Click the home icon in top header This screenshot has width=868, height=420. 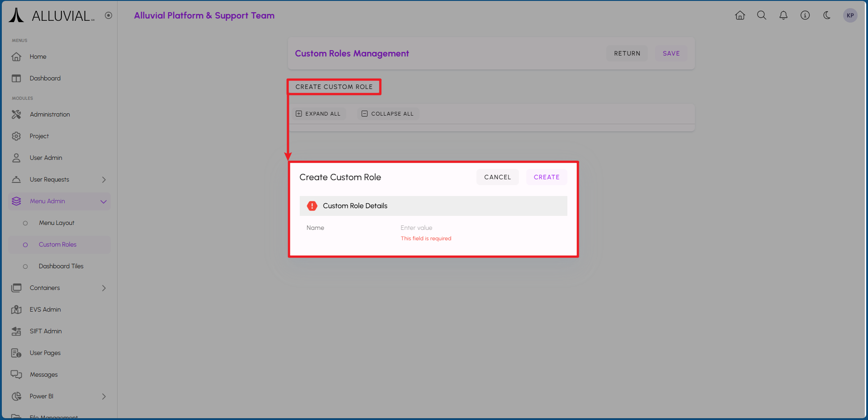pyautogui.click(x=740, y=15)
